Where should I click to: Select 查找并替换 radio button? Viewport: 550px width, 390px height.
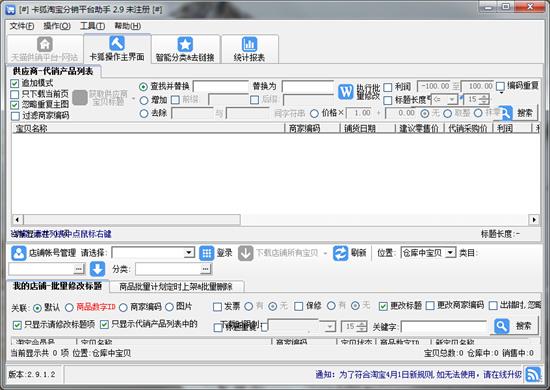(143, 87)
